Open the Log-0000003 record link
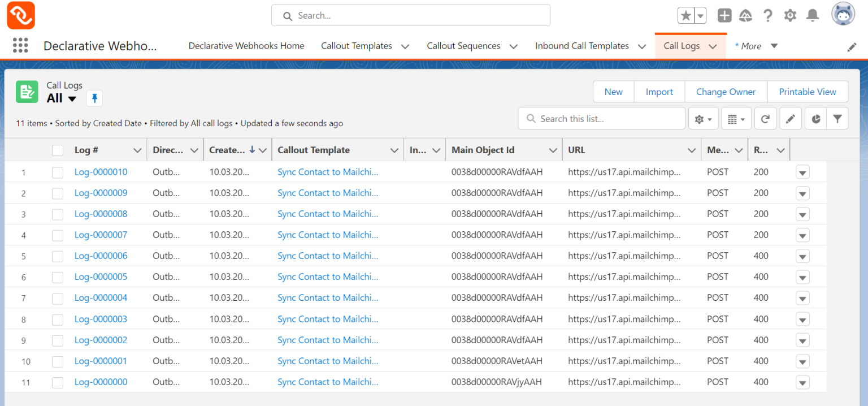This screenshot has width=868, height=406. tap(101, 319)
